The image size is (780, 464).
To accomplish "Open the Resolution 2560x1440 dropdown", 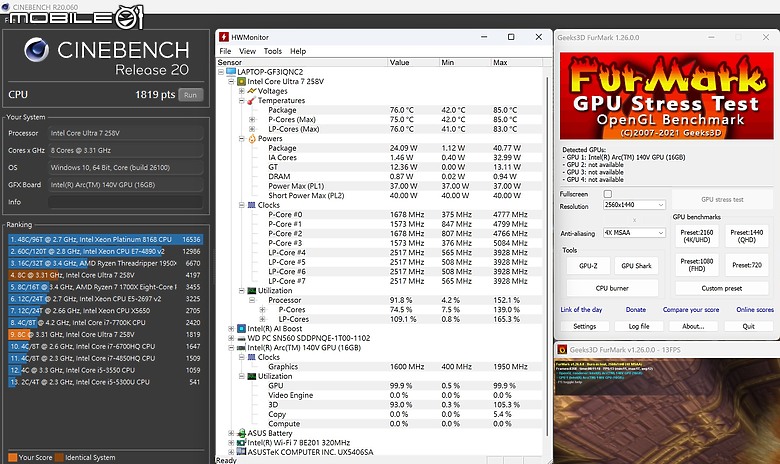I will (x=634, y=205).
